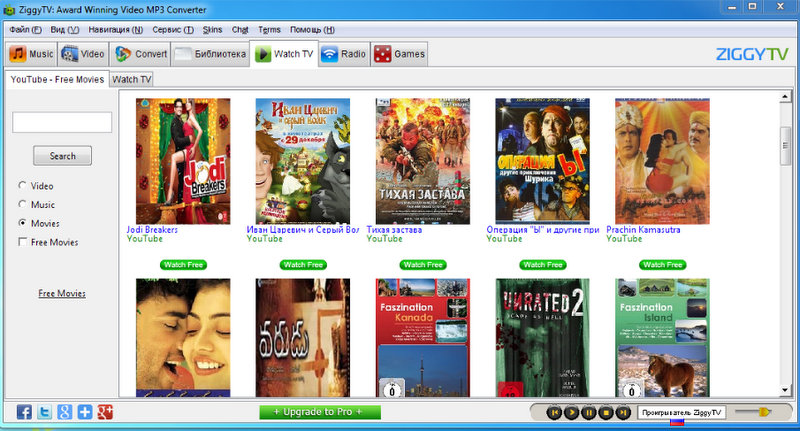
Task: Open the Иван Царевич и Серый Волк link
Action: point(303,230)
